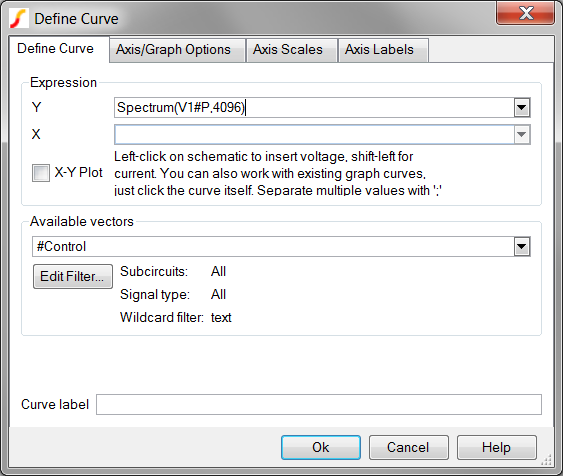Click the X-Y Plot label text
The image size is (563, 476).
click(x=78, y=173)
